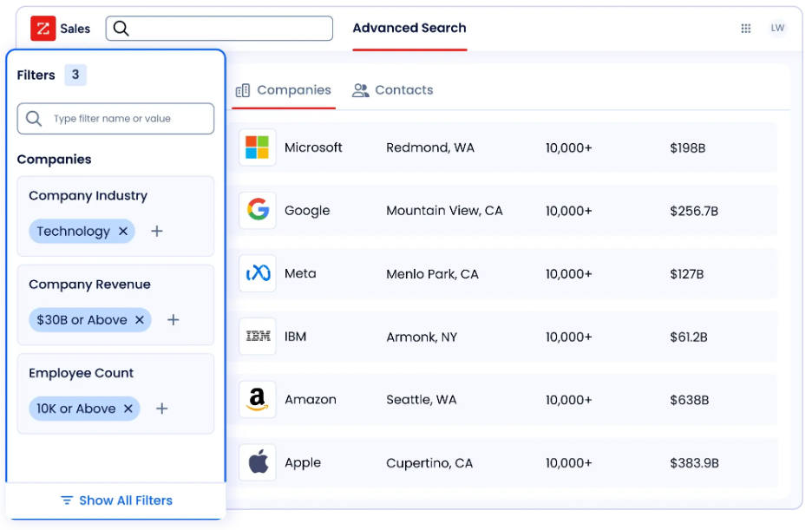Click the $383.9B revenue value
Image resolution: width=812 pixels, height=530 pixels.
point(694,463)
